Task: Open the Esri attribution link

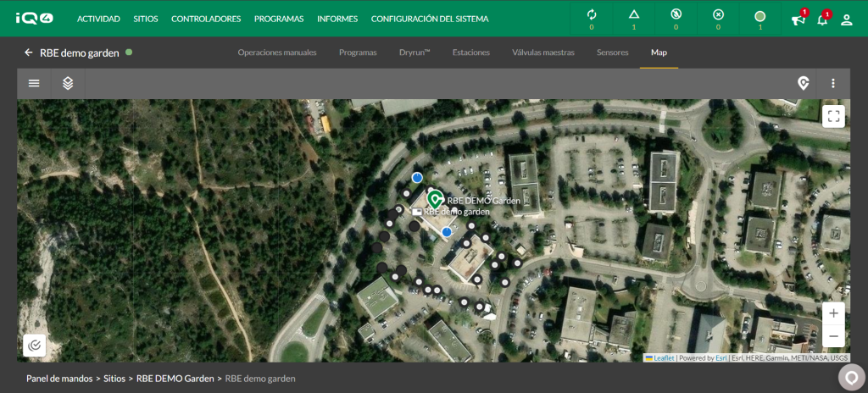Action: pos(721,358)
